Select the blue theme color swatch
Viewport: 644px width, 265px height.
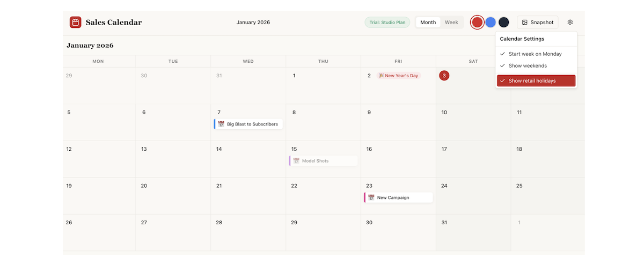pos(491,23)
